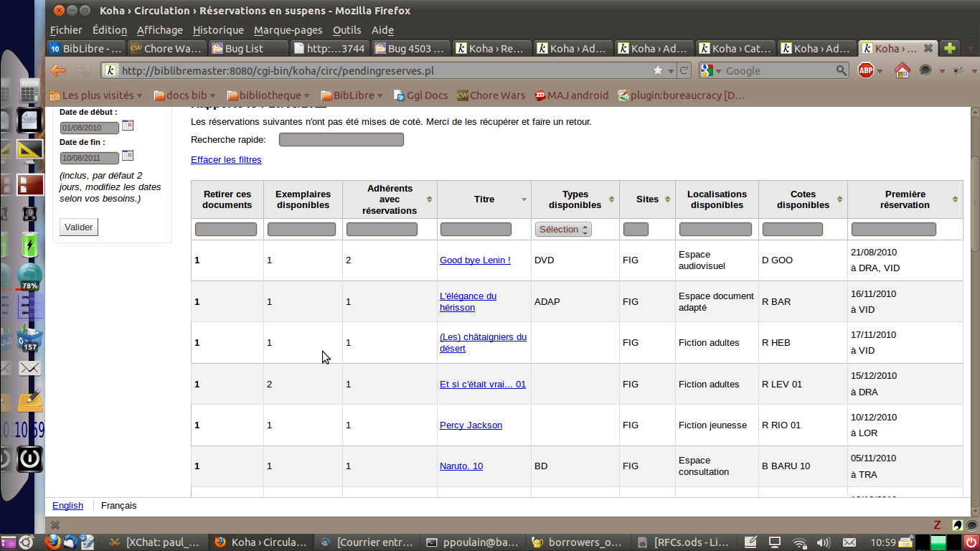The width and height of the screenshot is (980, 551).
Task: Open a new tab with the green plus
Action: pyautogui.click(x=949, y=49)
